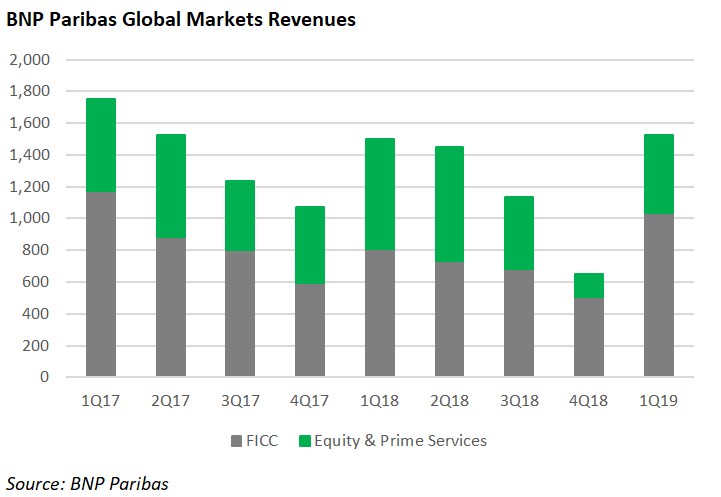This screenshot has height=497, width=721.
Task: Click the Source: BNP Paribas caption
Action: 87,484
